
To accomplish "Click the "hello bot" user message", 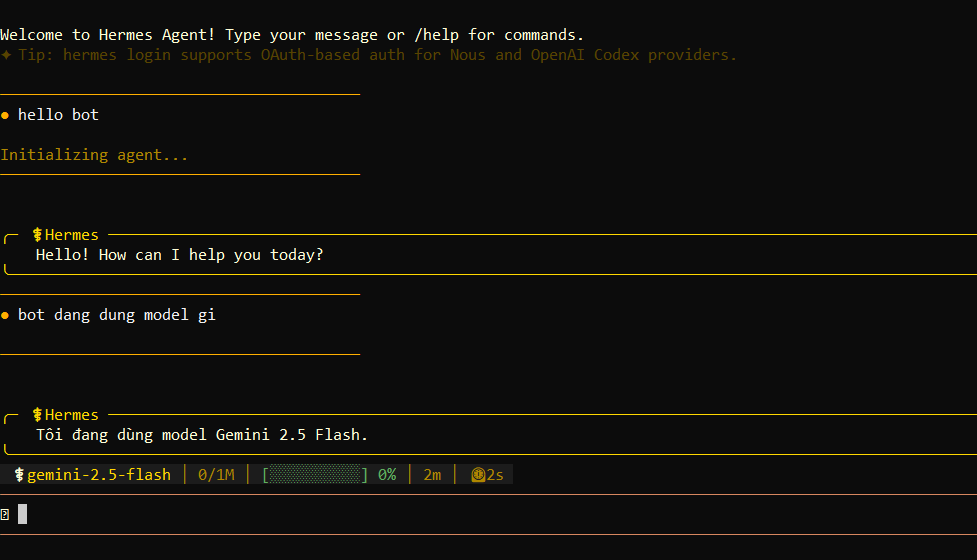I will tap(58, 115).
